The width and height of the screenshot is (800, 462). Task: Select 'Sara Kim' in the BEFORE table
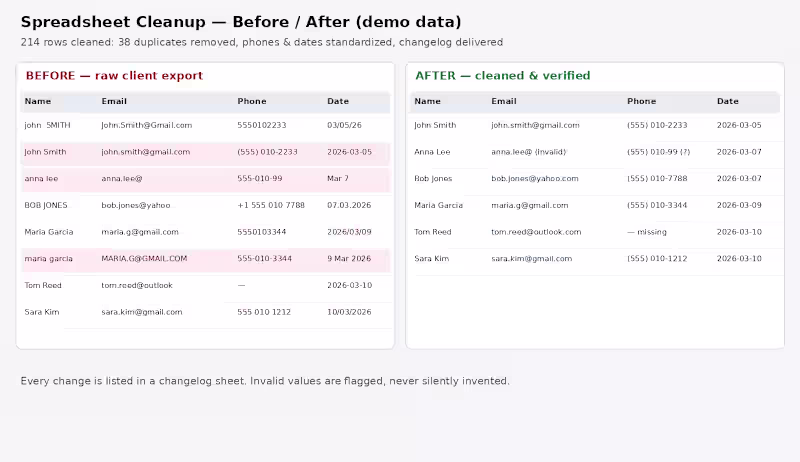(42, 312)
